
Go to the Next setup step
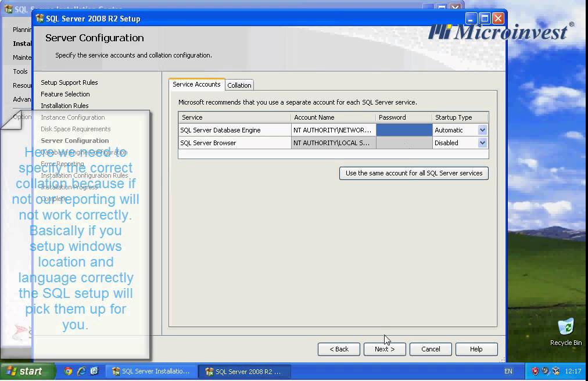[x=385, y=349]
